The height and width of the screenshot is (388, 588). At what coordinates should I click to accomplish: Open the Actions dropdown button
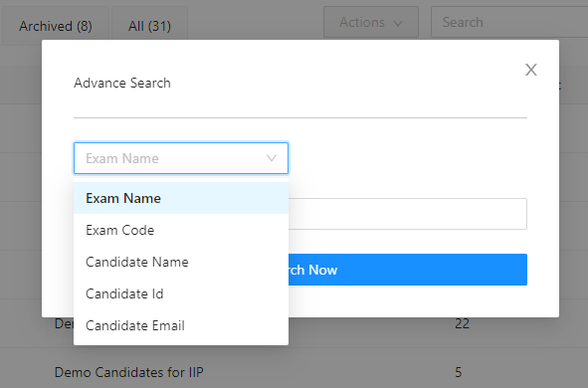pyautogui.click(x=371, y=22)
